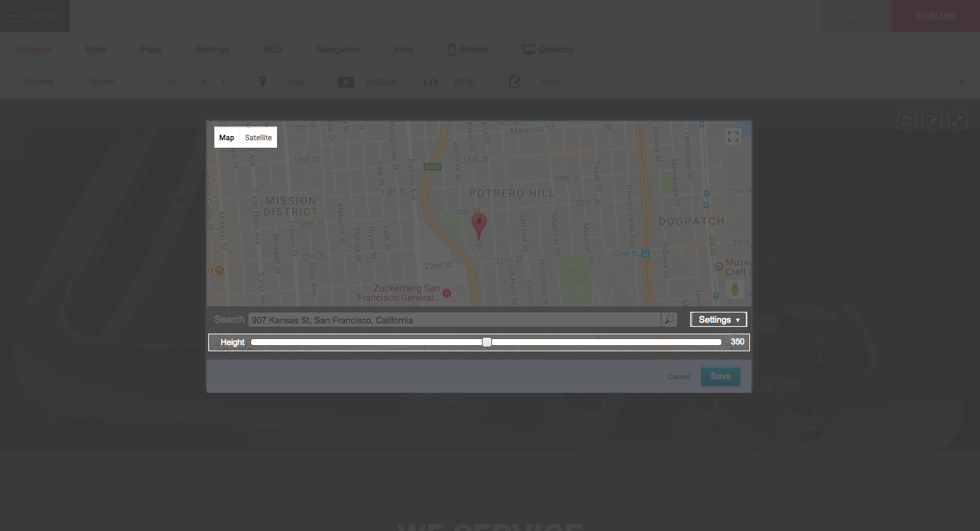Switch map view to Map

tap(227, 138)
